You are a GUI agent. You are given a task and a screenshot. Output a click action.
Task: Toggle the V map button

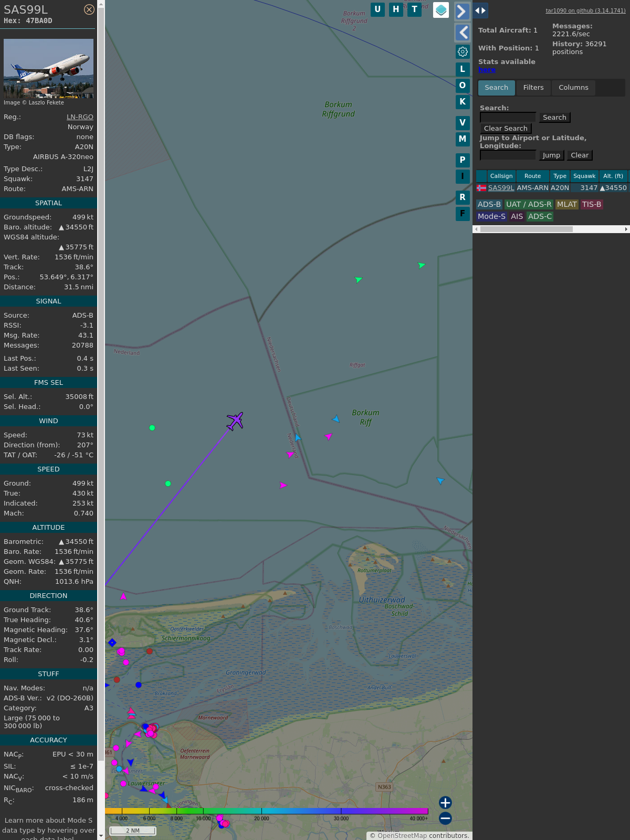[x=463, y=123]
